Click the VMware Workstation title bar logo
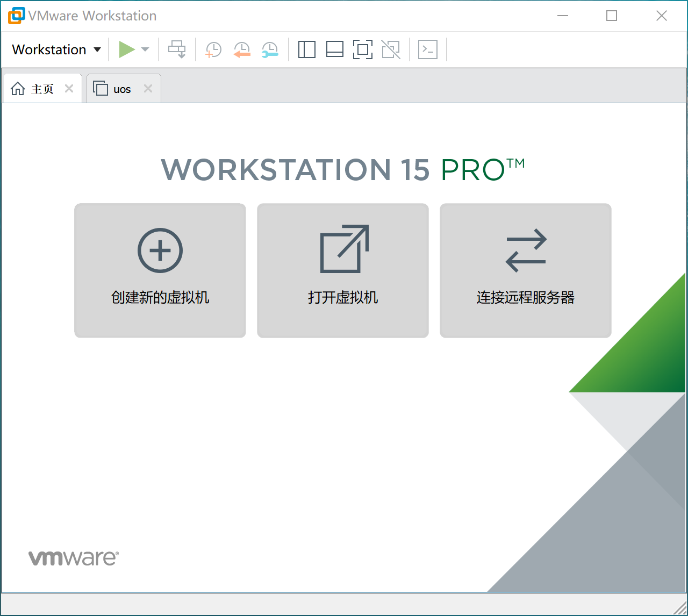 pos(17,16)
